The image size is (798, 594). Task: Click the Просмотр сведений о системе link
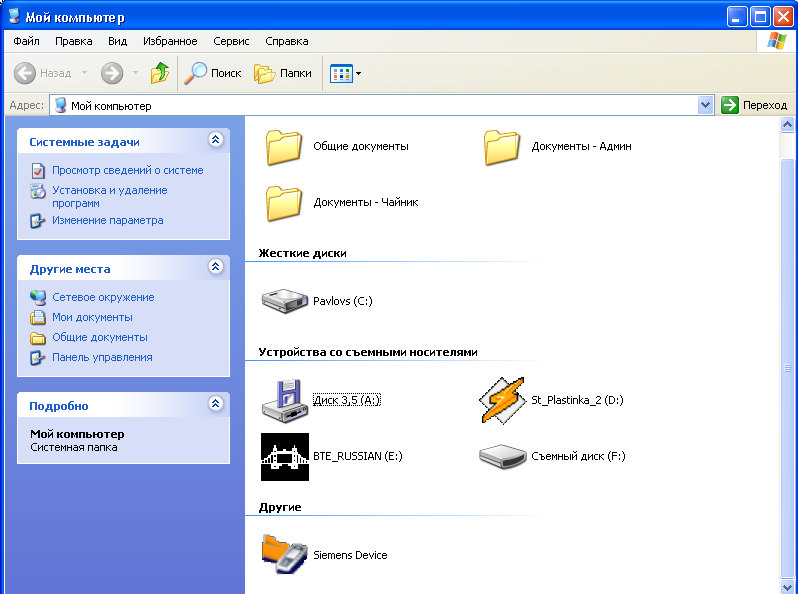[x=128, y=171]
